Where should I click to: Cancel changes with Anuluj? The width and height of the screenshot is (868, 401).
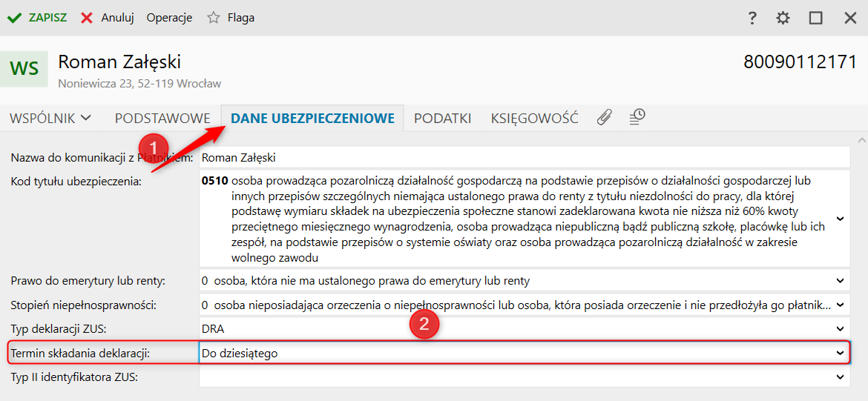(x=108, y=18)
